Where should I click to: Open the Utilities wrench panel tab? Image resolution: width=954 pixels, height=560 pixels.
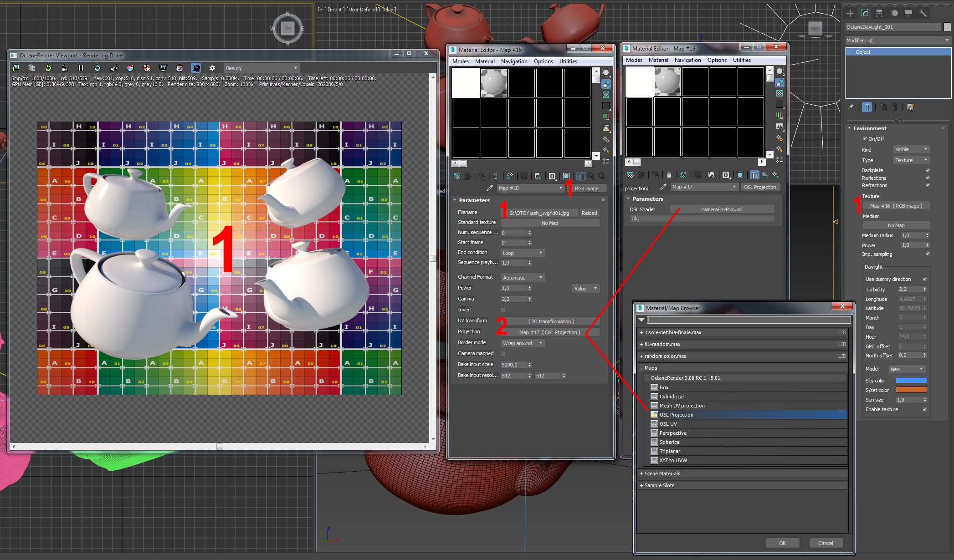tap(923, 13)
